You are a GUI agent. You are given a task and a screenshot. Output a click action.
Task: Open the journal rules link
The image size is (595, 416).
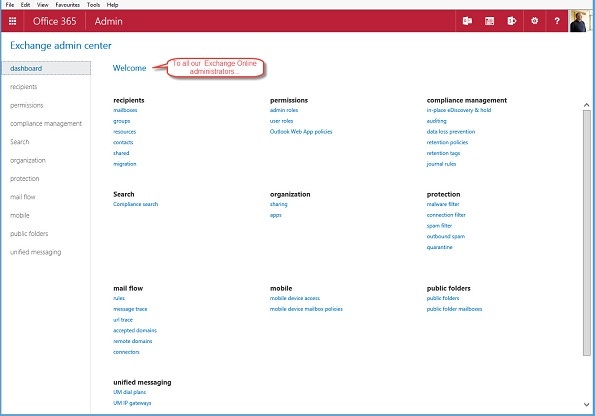click(441, 164)
